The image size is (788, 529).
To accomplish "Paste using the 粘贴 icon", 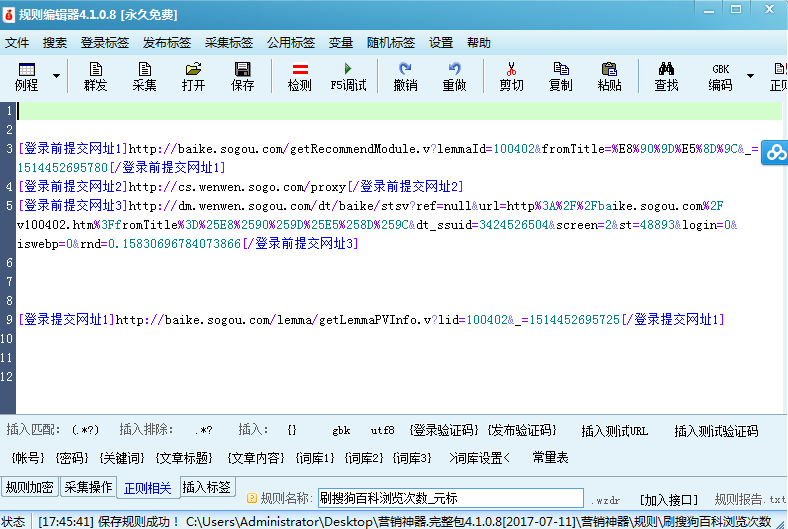I will (x=609, y=76).
